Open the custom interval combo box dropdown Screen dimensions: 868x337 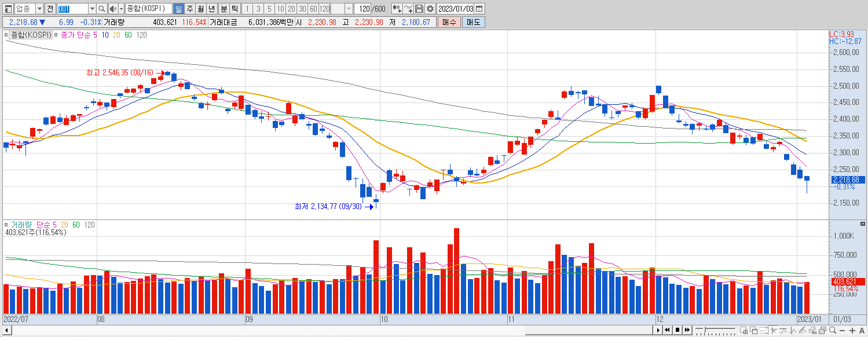coord(349,9)
